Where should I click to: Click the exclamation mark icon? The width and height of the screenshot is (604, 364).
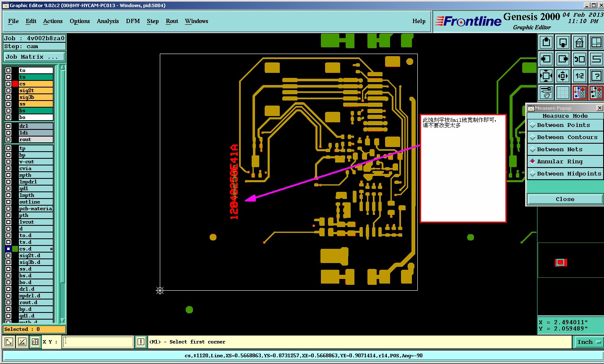click(x=141, y=342)
